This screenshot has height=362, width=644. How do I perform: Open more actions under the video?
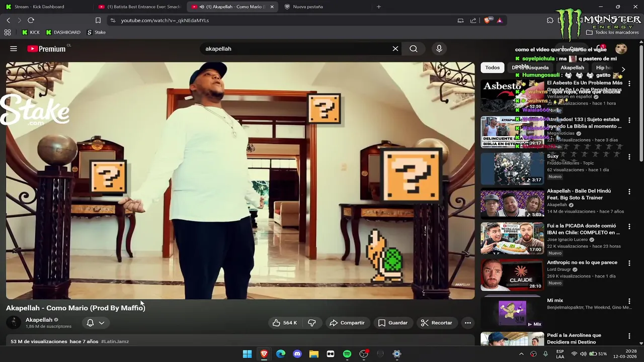coord(468,323)
